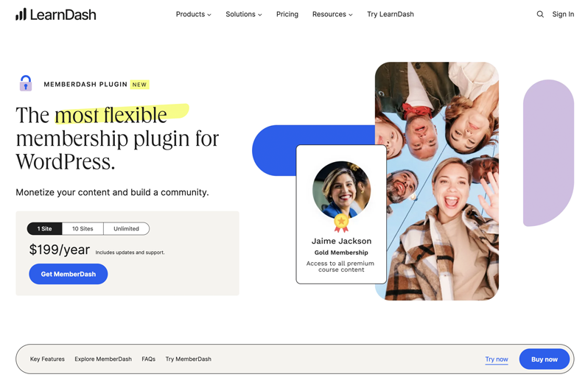The width and height of the screenshot is (588, 380).
Task: Jump to Explore MemberDash section
Action: (x=103, y=359)
